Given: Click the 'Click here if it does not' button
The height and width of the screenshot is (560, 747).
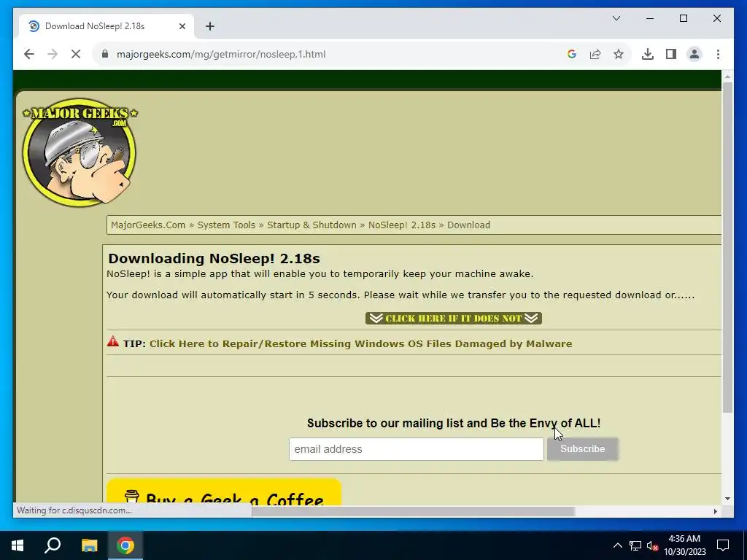Looking at the screenshot, I should [x=454, y=318].
